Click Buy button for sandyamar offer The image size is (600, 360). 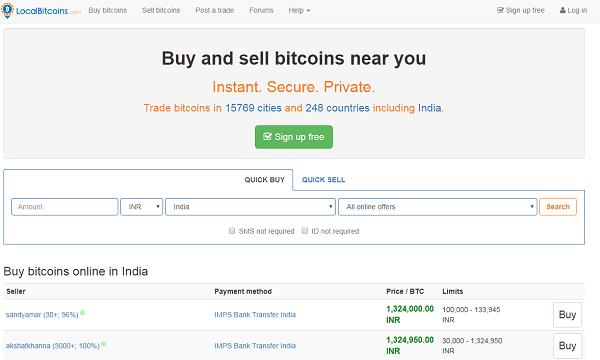pos(567,315)
